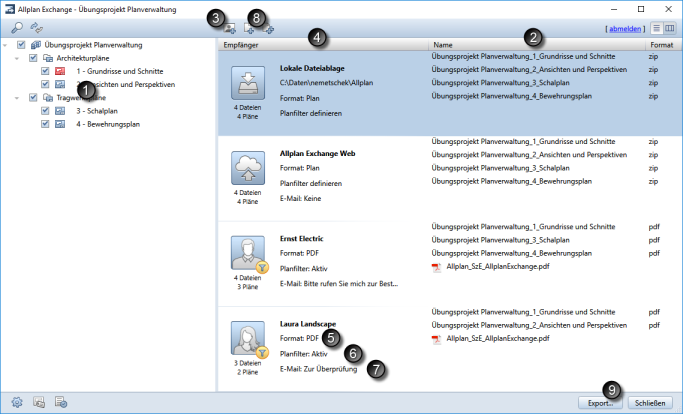Sort by the Format column header
The image size is (683, 414).
[x=661, y=45]
